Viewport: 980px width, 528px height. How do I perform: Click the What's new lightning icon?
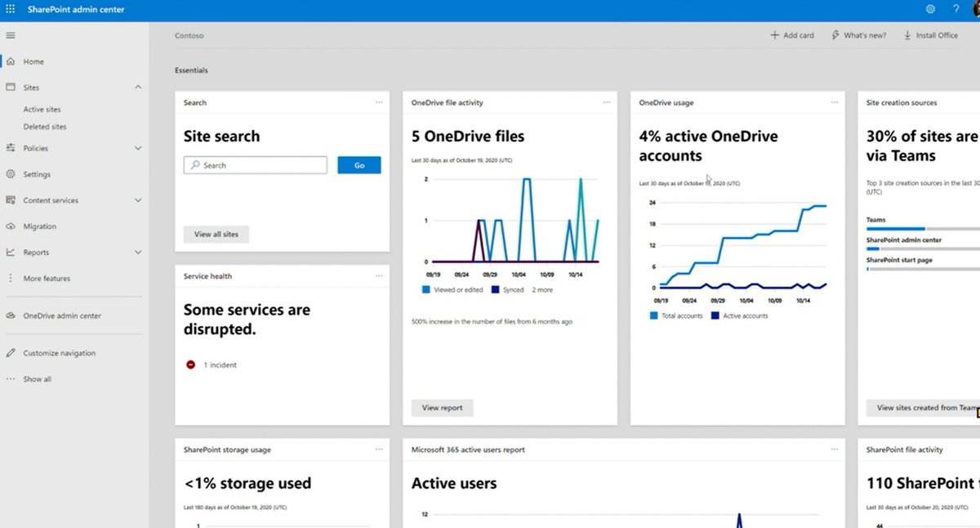click(835, 35)
